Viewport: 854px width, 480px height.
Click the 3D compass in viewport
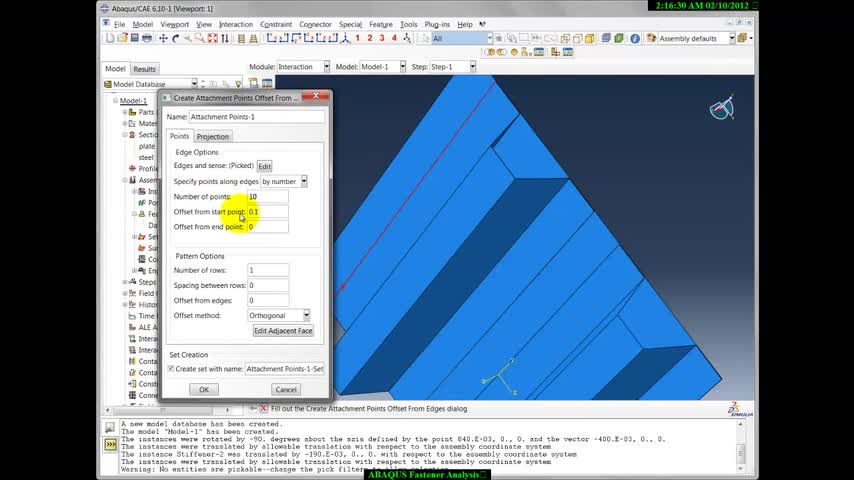(x=722, y=108)
